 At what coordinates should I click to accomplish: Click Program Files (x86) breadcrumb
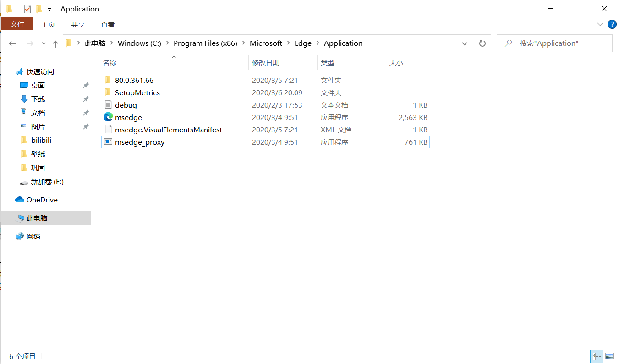[205, 43]
